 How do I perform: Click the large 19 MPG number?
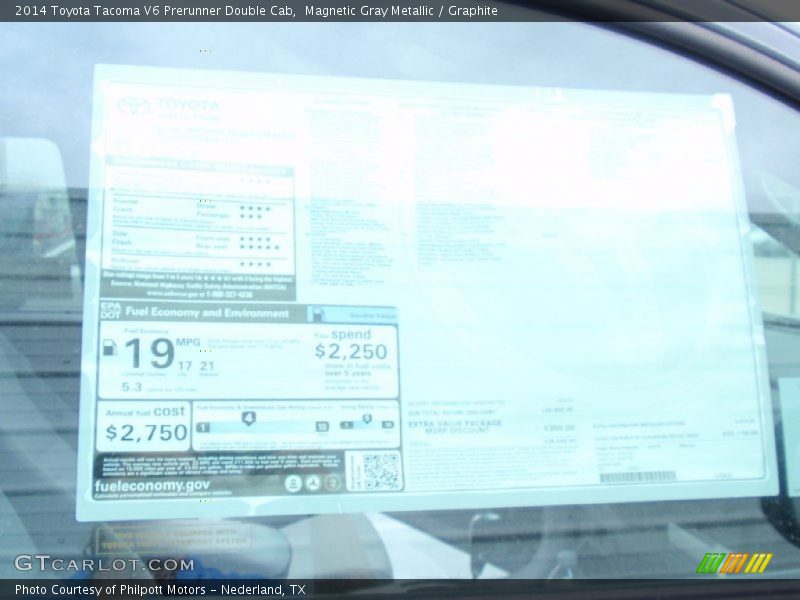[x=149, y=354]
